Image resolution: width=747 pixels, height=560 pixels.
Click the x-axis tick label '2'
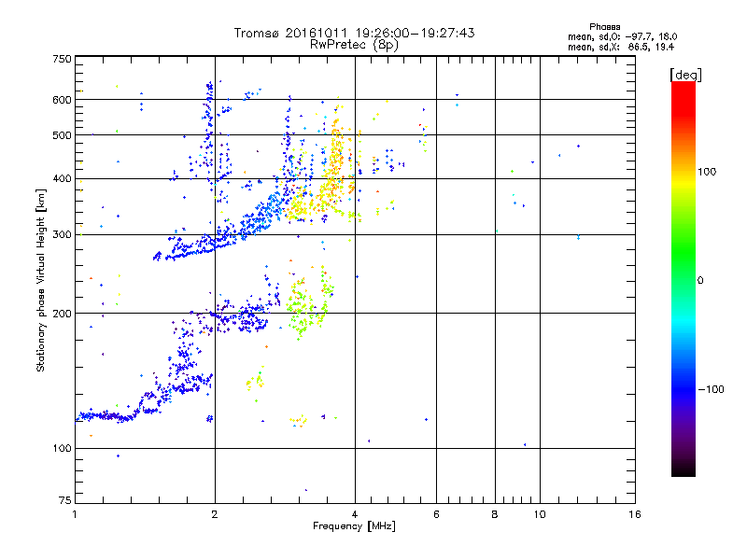[215, 514]
